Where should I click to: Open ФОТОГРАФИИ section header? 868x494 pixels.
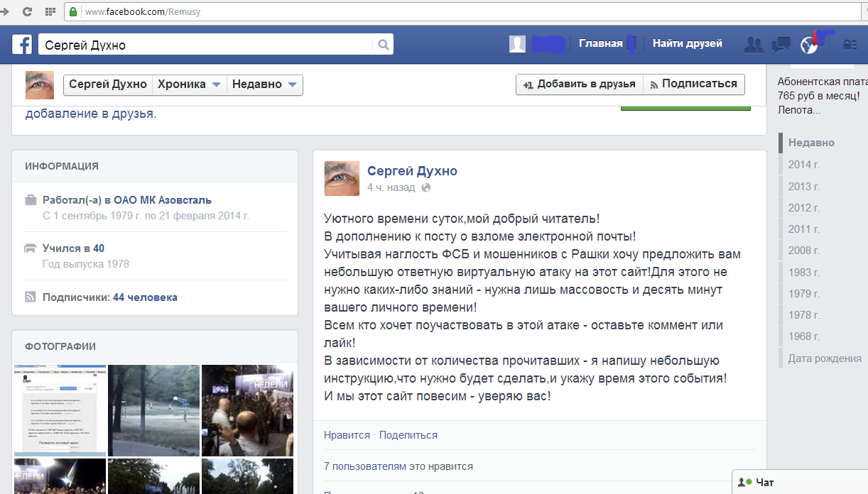60,346
